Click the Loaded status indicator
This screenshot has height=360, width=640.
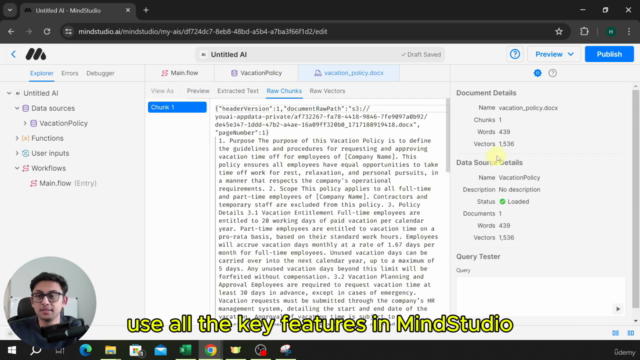(x=514, y=202)
